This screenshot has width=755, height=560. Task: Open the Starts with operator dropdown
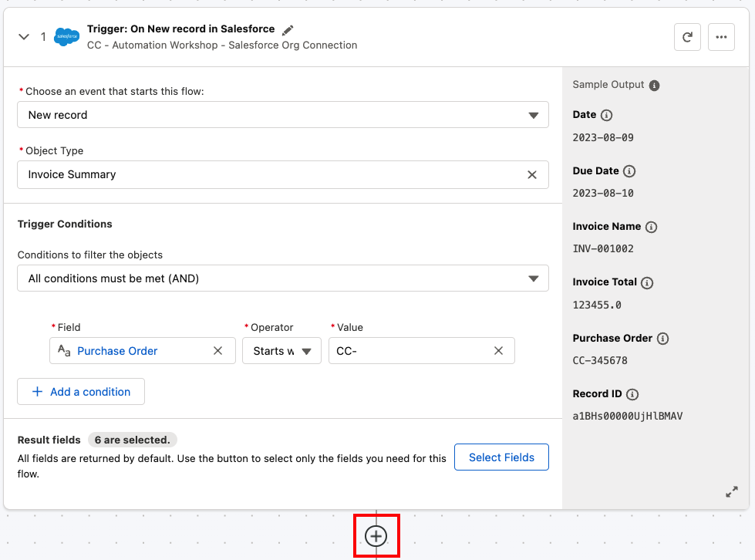coord(281,351)
